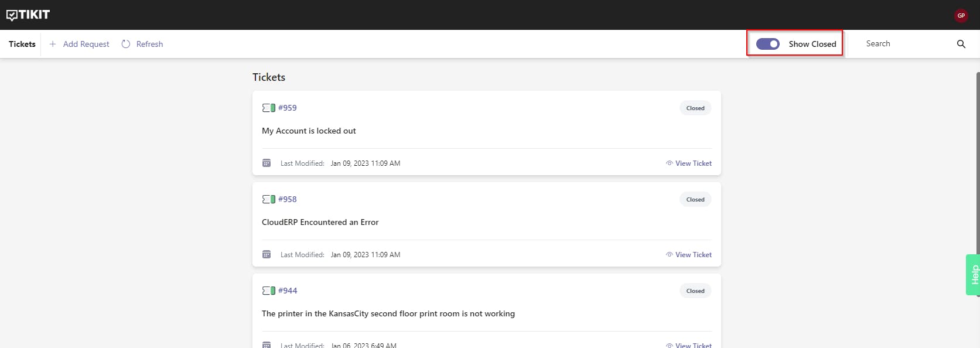Image resolution: width=980 pixels, height=348 pixels.
Task: Open ticket number #958 link
Action: (x=288, y=199)
